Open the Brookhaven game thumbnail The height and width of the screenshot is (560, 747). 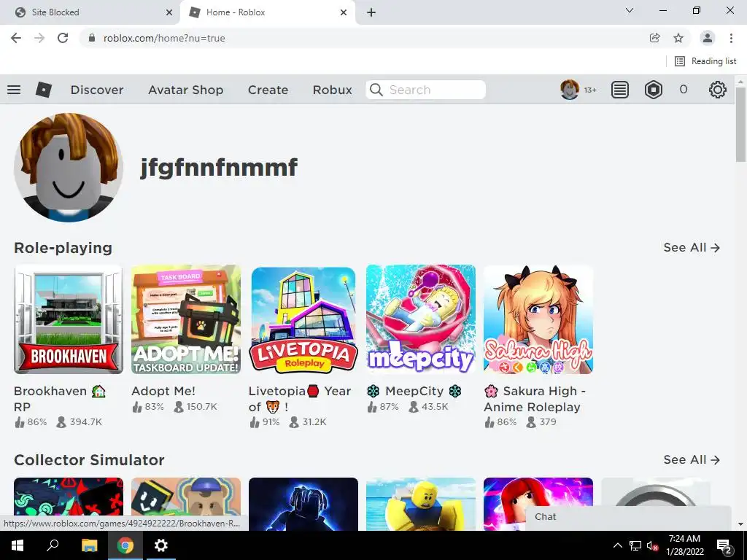coord(69,319)
